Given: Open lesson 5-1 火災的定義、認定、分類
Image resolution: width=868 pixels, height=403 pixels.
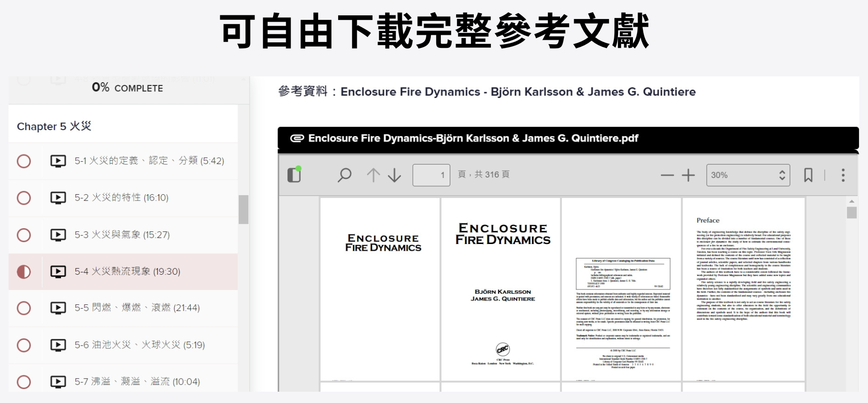Looking at the screenshot, I should (x=149, y=161).
